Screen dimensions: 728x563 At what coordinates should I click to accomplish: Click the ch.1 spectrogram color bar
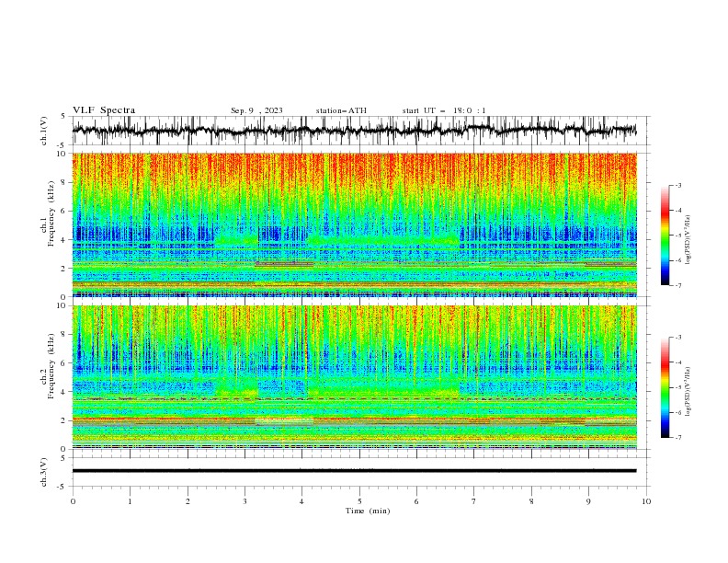pos(665,236)
